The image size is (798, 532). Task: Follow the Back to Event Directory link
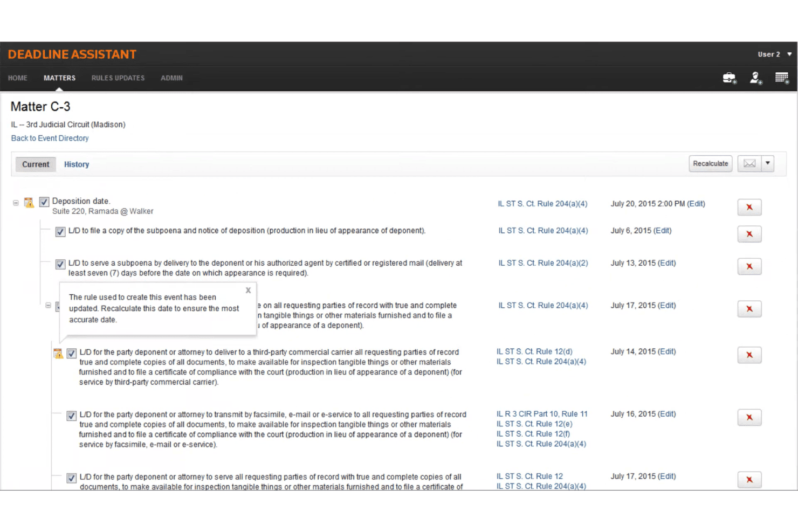(50, 139)
